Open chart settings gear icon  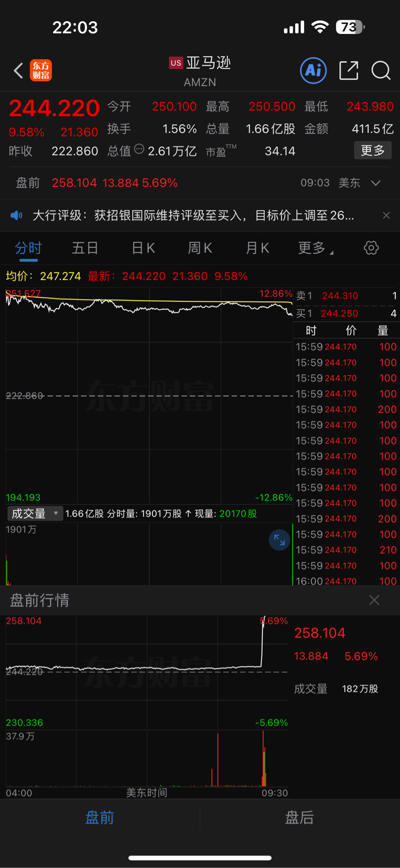coord(371,248)
